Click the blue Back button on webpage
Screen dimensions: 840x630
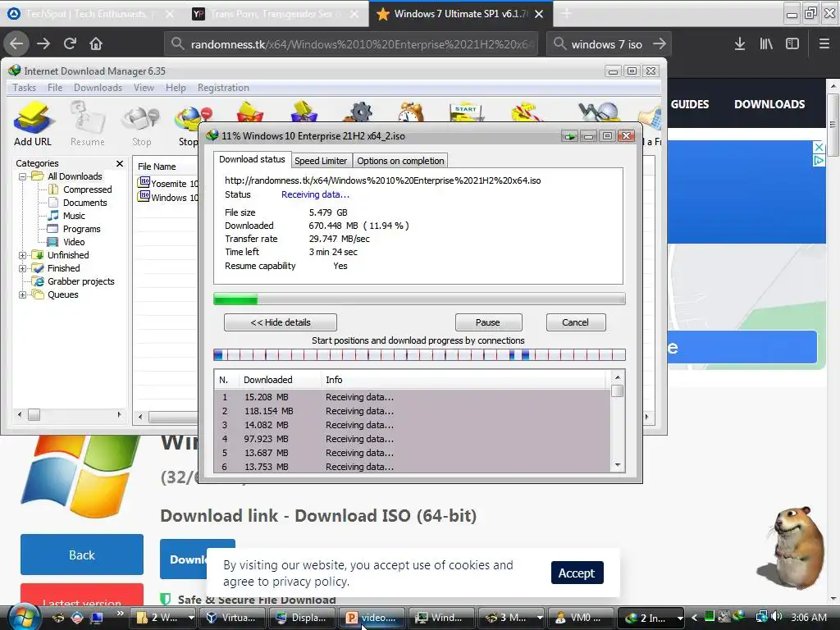tap(82, 555)
